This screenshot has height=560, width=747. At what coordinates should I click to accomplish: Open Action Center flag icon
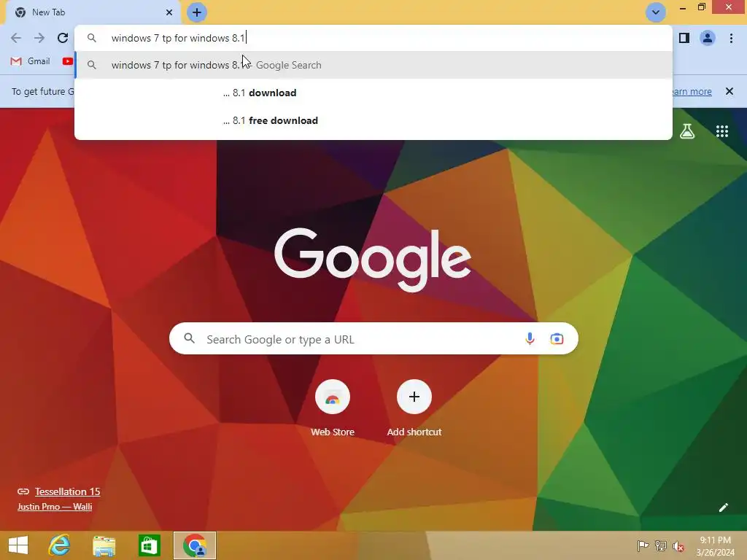pyautogui.click(x=643, y=545)
